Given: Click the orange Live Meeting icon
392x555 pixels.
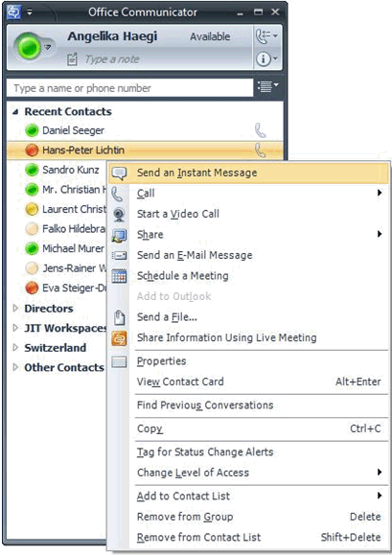Looking at the screenshot, I should [119, 338].
